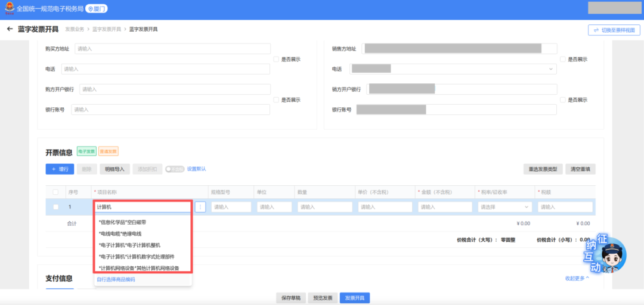Open the 税率/征收率 selector
The height and width of the screenshot is (305, 644).
(x=505, y=207)
